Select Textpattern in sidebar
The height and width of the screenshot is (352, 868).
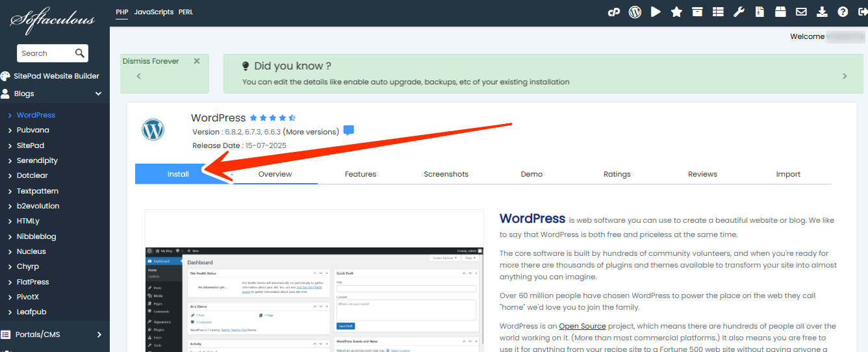coord(38,191)
